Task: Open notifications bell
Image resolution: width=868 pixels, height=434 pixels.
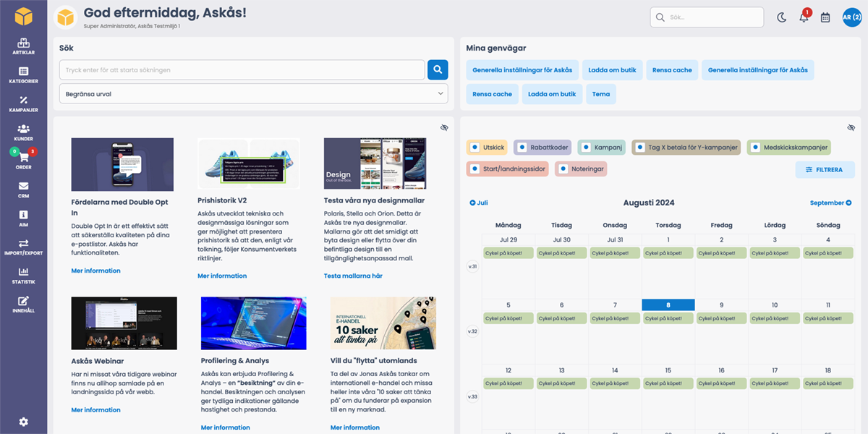Action: pyautogui.click(x=804, y=17)
